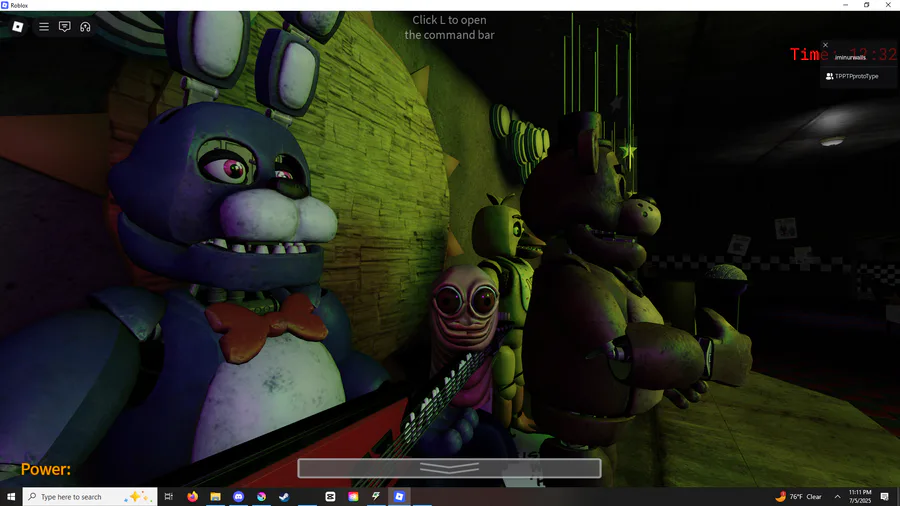Viewport: 900px width, 506px height.
Task: Open the CapCut taskbar icon
Action: [x=330, y=496]
